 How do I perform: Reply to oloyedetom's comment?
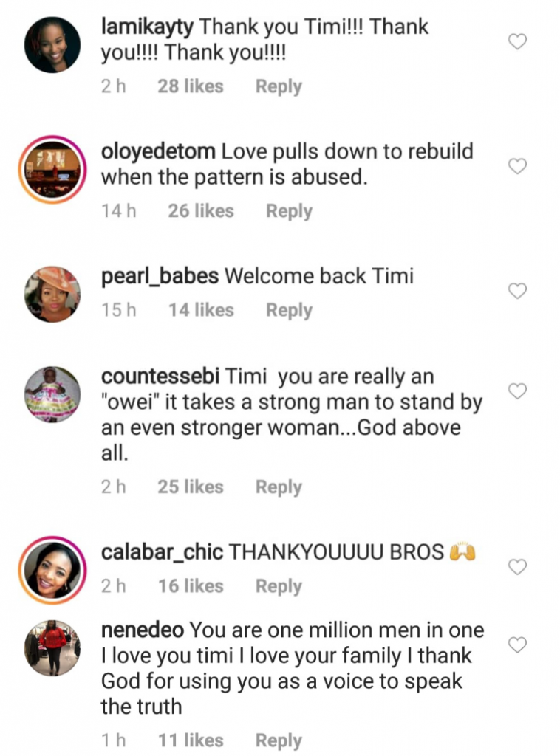tap(289, 211)
